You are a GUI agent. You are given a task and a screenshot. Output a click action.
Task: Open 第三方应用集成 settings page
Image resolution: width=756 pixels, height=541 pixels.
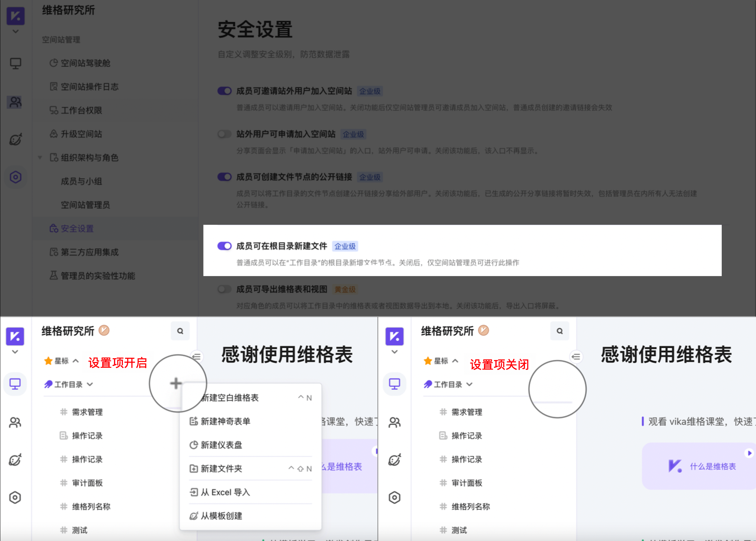click(x=89, y=252)
